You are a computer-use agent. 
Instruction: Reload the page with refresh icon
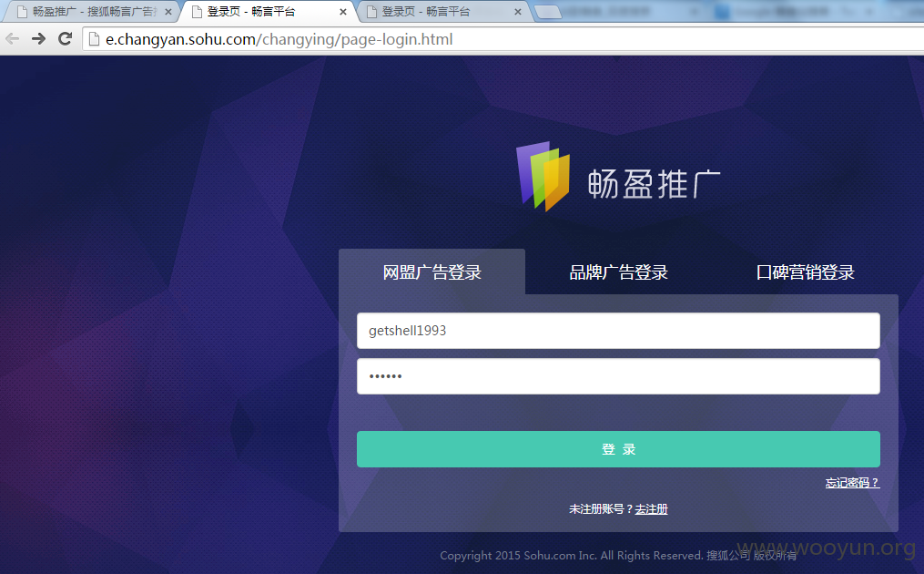65,39
